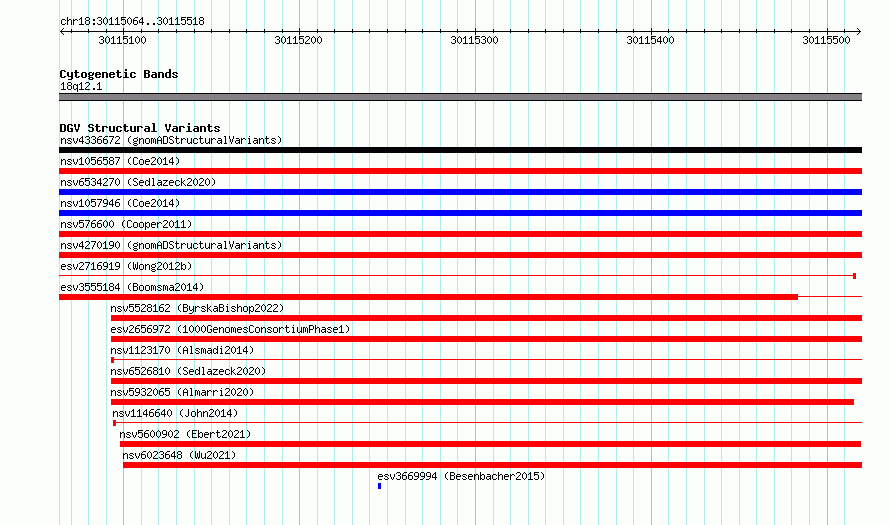Open variant nsv1146640 (John2014) label
Screen dimensions: 890x525
(x=175, y=413)
